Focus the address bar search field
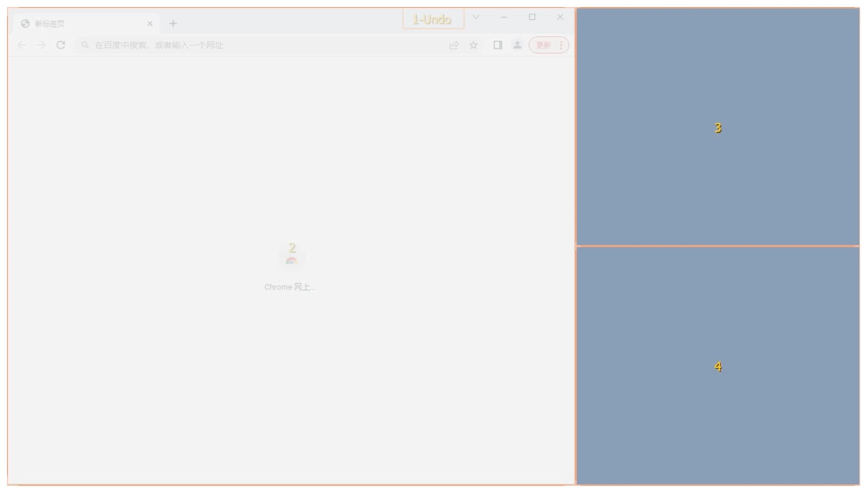 pos(254,45)
